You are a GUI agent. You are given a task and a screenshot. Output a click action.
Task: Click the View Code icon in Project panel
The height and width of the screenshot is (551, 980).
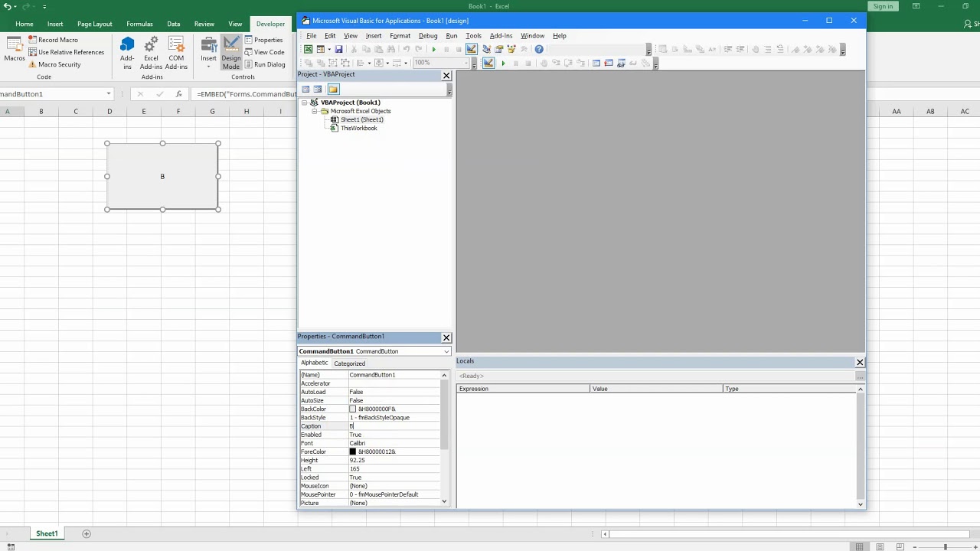(x=305, y=89)
